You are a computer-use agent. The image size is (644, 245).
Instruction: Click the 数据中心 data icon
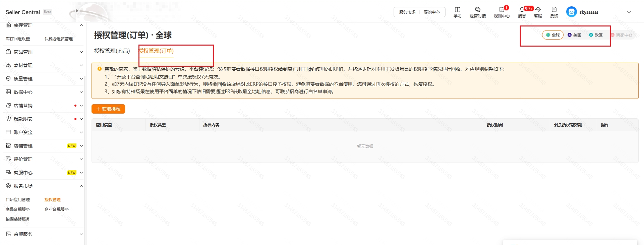(x=8, y=92)
